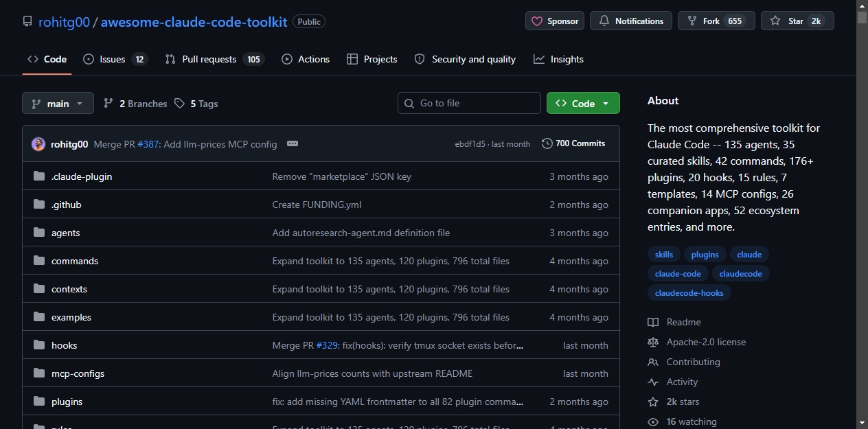Click the folder icon beside .claude-plugin
868x429 pixels.
point(39,176)
